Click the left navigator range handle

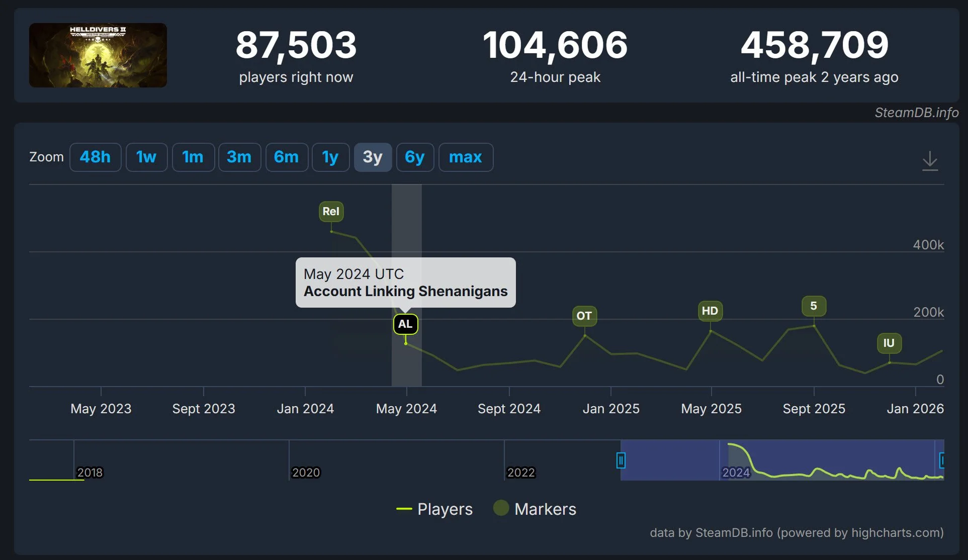[621, 460]
